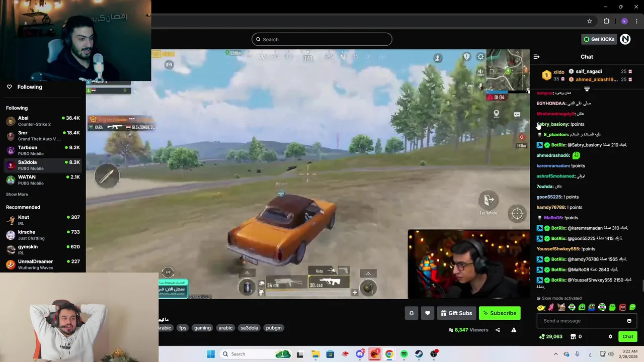Open the Absi channel in the Following list

pos(43,121)
